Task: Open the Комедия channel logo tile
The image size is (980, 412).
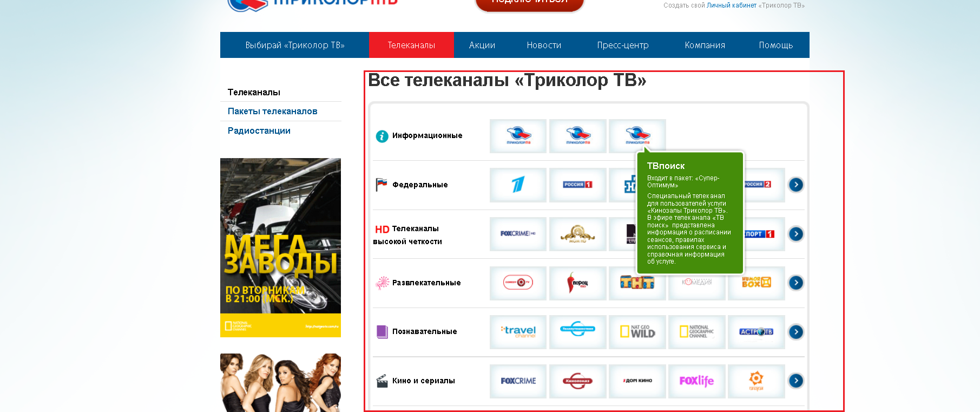Action: click(x=696, y=285)
